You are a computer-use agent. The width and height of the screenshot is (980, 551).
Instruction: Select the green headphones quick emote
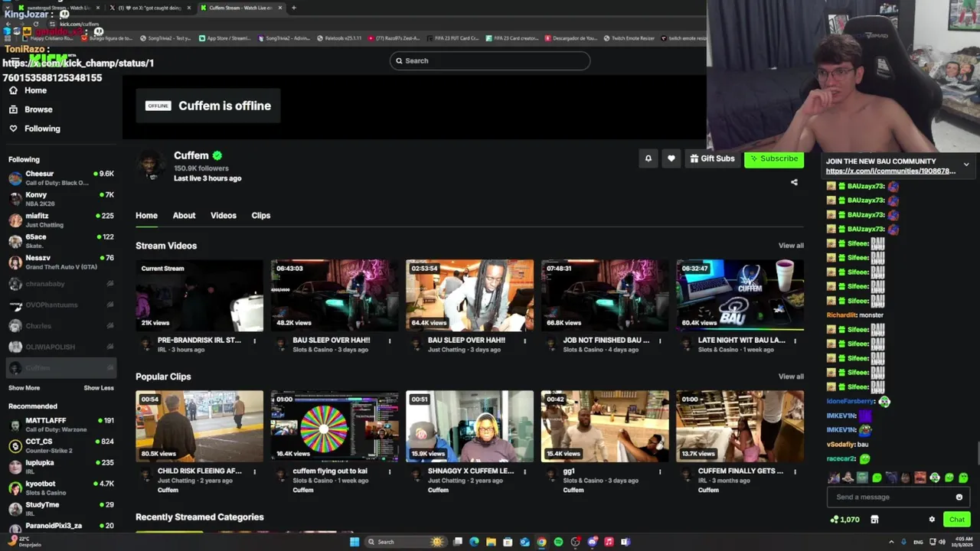coord(935,478)
